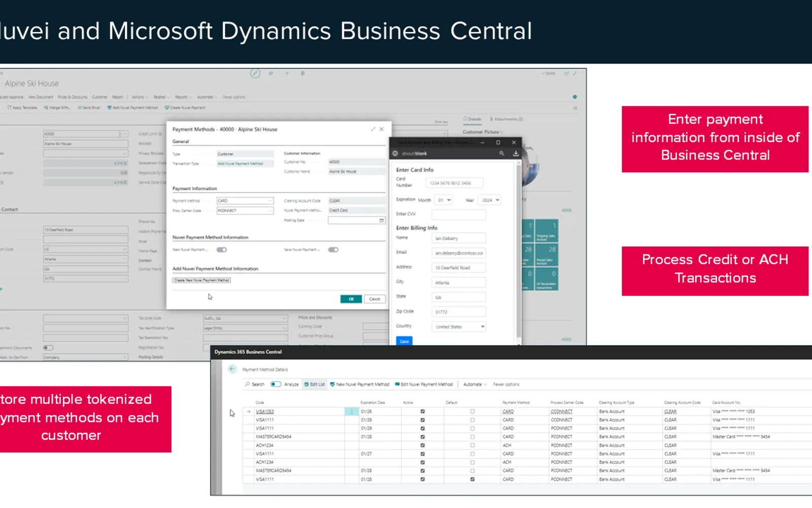Open the Actions menu on the customer card
The image size is (812, 508).
[140, 97]
